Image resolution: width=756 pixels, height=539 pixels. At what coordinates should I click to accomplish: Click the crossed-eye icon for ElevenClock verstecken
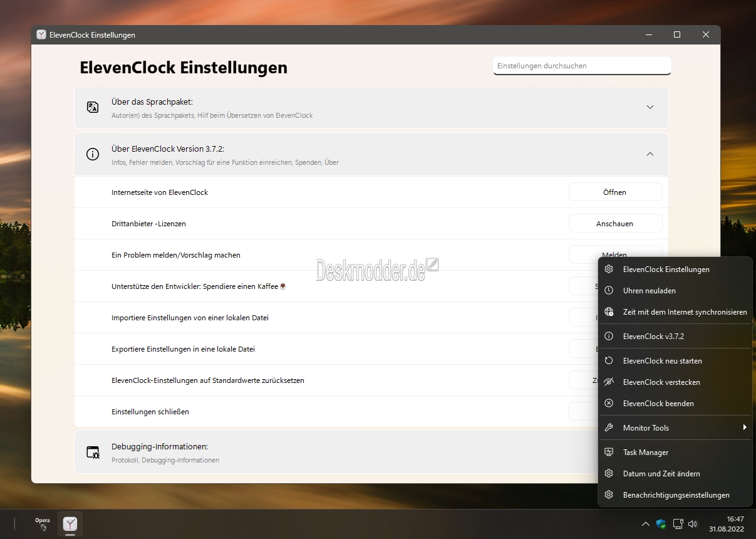609,382
